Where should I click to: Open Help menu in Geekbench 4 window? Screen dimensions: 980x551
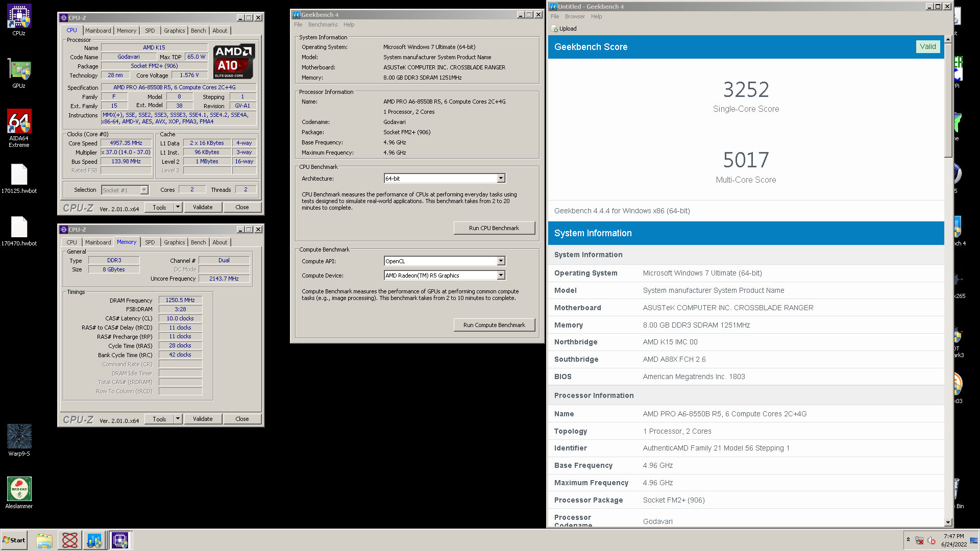[349, 24]
